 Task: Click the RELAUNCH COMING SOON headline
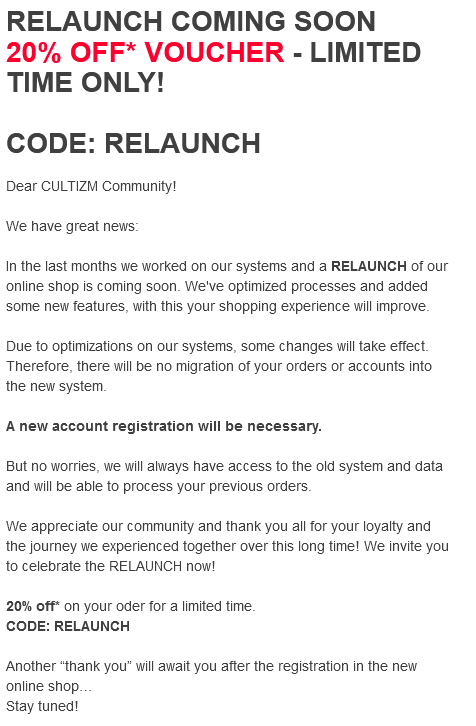click(191, 21)
